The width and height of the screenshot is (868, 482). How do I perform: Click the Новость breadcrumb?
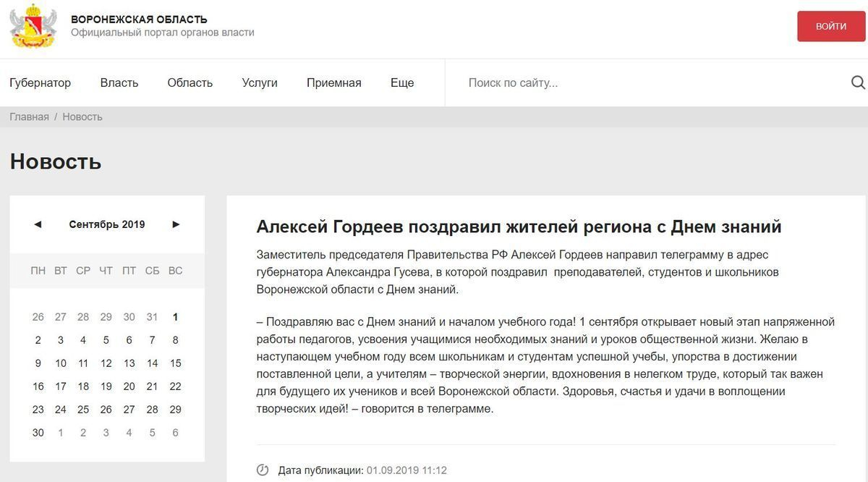pyautogui.click(x=82, y=117)
